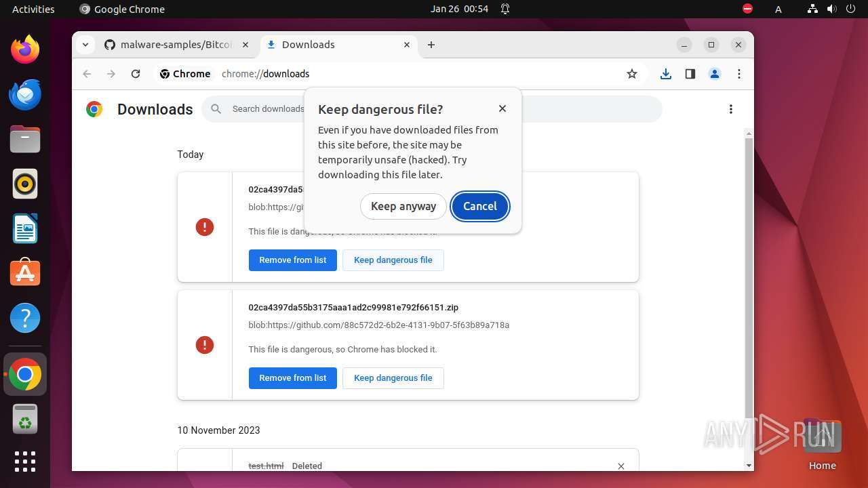Open the Chrome profile avatar

point(715,74)
